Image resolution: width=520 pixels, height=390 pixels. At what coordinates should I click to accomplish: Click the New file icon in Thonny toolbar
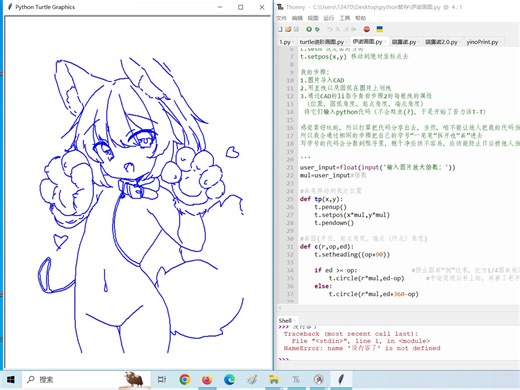click(280, 29)
